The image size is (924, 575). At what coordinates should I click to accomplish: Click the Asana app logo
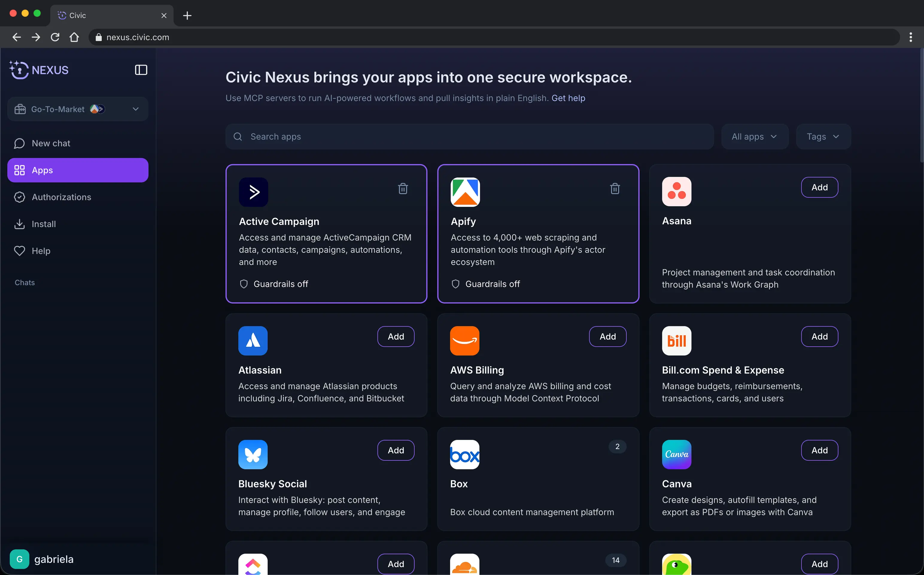[676, 192]
